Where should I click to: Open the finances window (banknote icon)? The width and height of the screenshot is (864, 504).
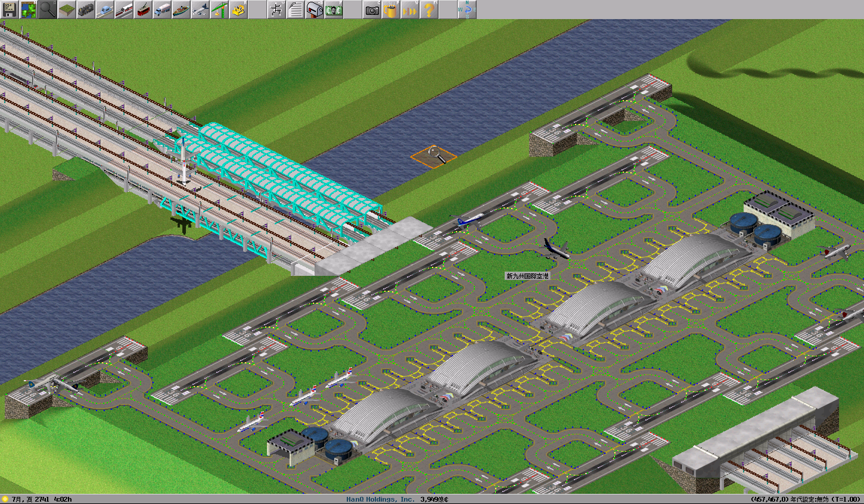334,10
